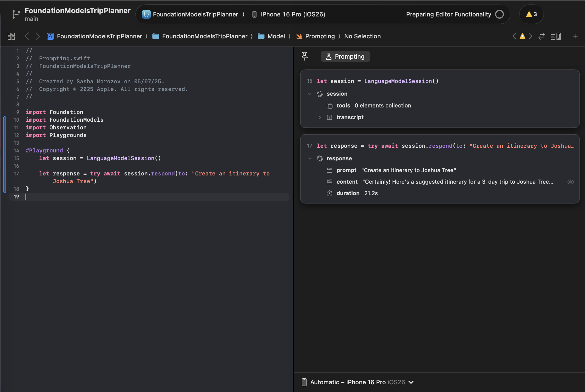
Task: Go forward in editor history
Action: pyautogui.click(x=38, y=36)
